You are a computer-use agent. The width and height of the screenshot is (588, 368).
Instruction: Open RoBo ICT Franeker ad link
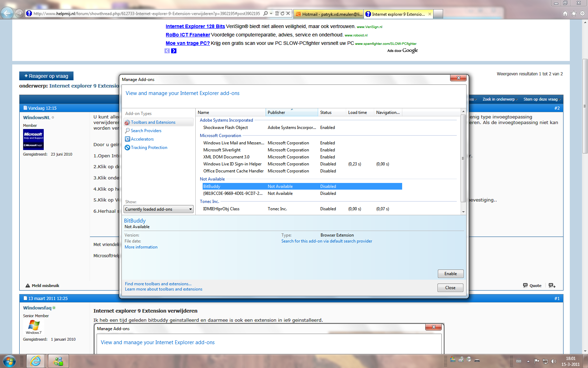click(x=188, y=35)
